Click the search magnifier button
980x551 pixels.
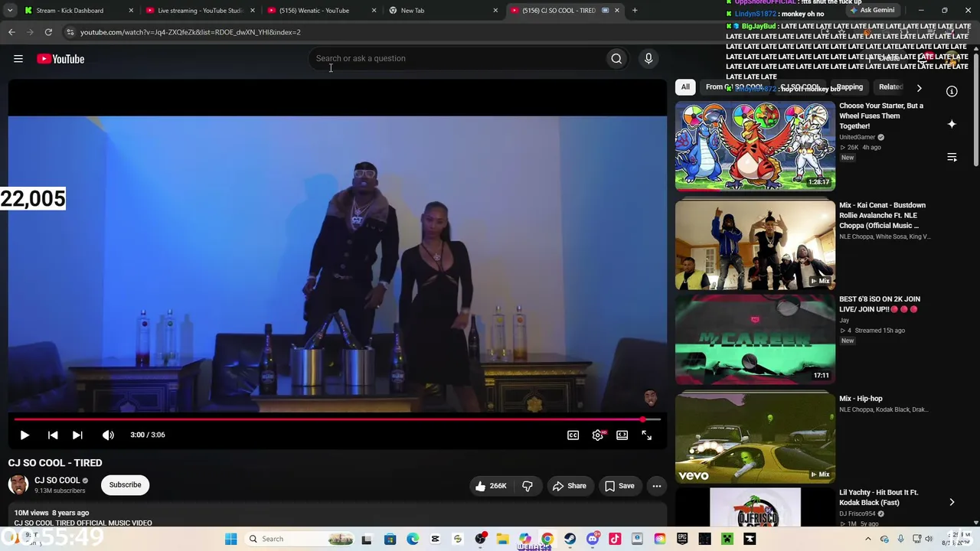(616, 59)
